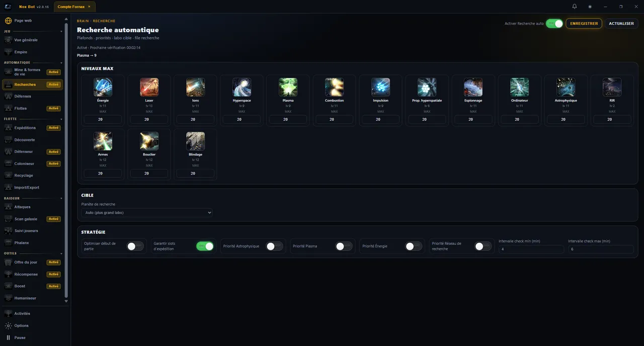
Task: Click the Ions research icon
Action: pos(195,87)
